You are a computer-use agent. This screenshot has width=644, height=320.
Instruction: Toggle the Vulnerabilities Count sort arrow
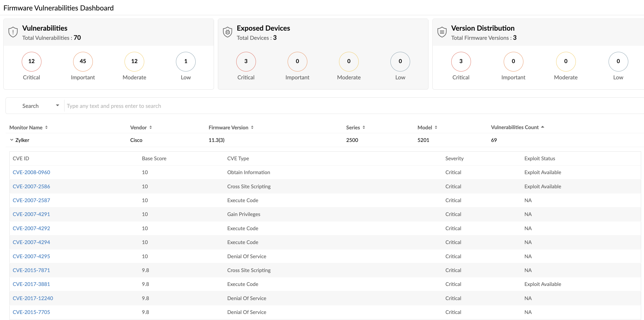click(x=543, y=127)
